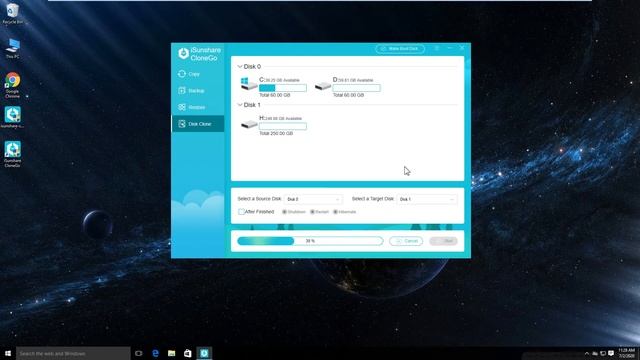Click the greyed-out Start button
640x360 pixels.
tap(444, 241)
